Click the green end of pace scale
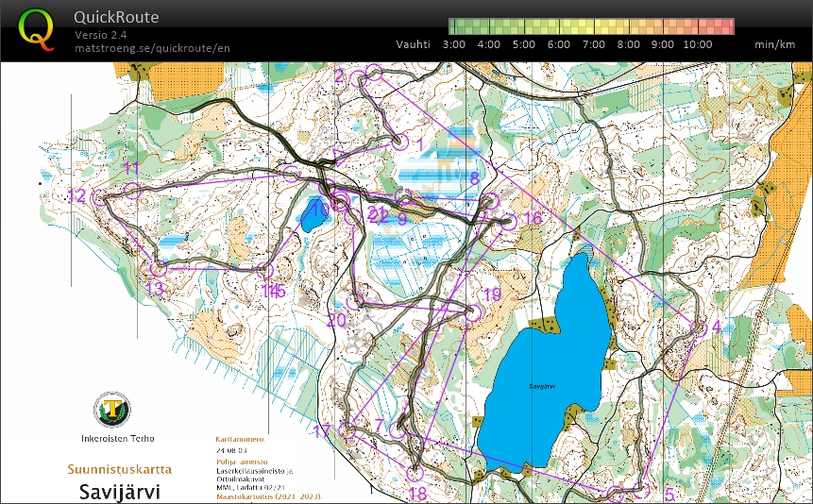This screenshot has height=504, width=813. [455, 26]
